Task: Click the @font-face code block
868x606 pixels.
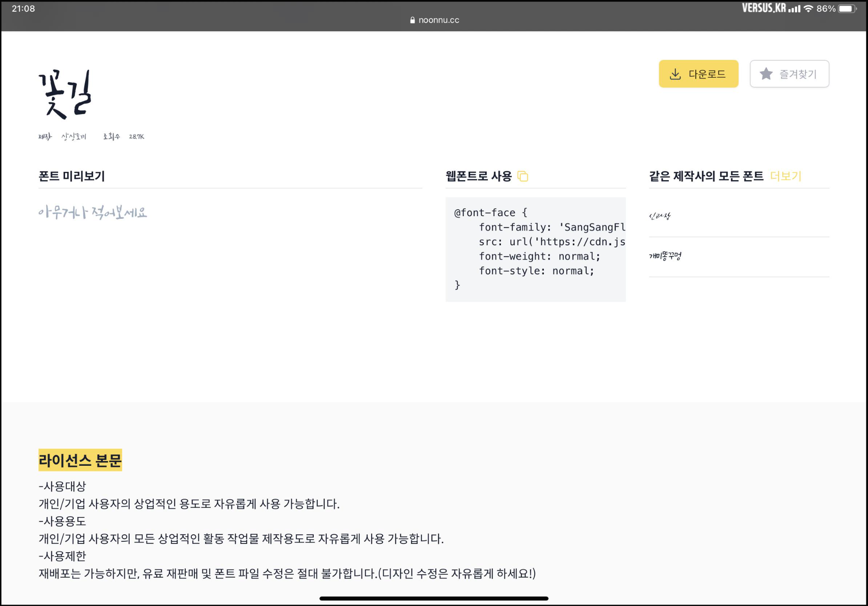Action: pyautogui.click(x=535, y=249)
